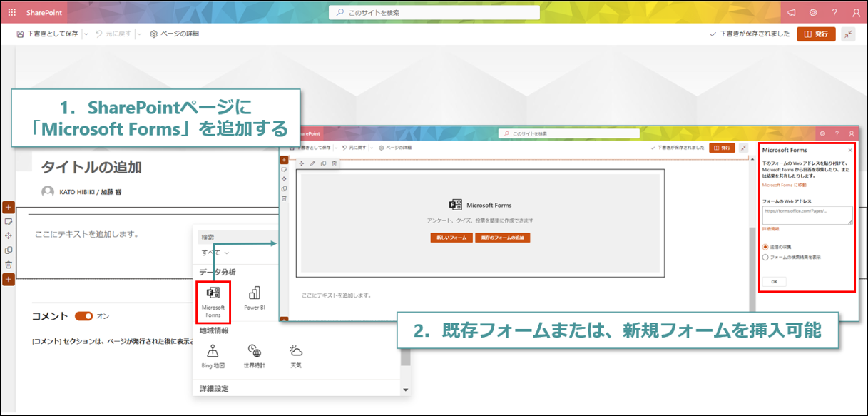
Task: Click 下書きとして保存 in the main page toolbar
Action: point(47,34)
